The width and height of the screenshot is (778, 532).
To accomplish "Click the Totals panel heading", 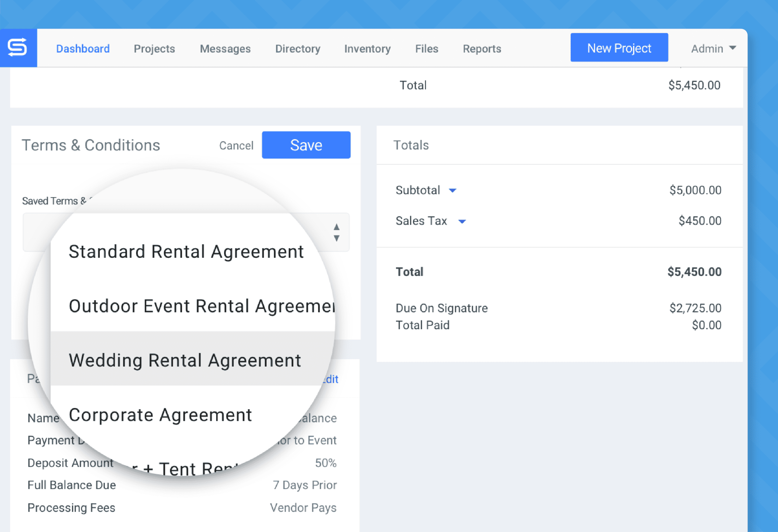I will point(411,145).
